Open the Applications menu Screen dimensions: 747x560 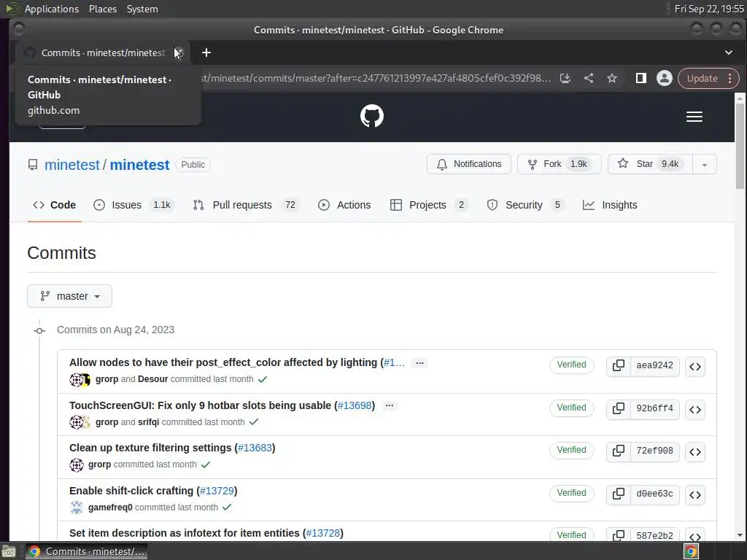coord(52,9)
